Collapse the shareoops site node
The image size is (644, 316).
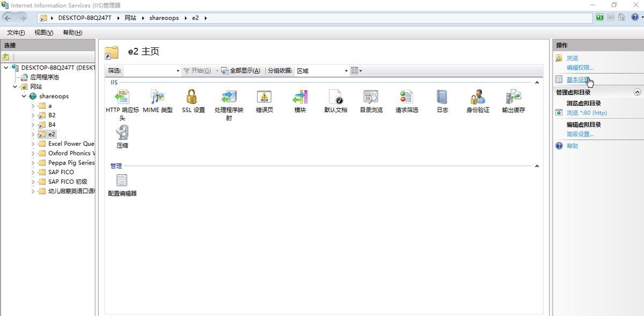24,96
